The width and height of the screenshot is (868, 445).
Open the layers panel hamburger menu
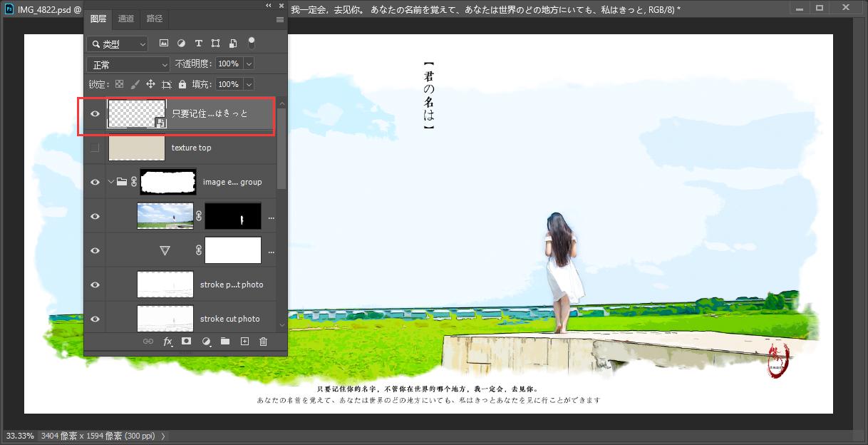pyautogui.click(x=279, y=19)
